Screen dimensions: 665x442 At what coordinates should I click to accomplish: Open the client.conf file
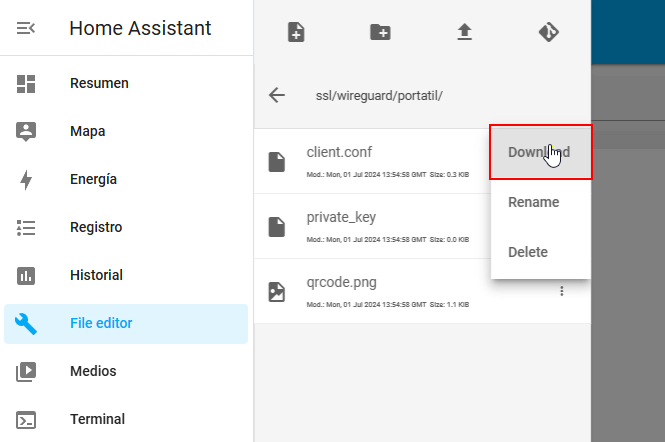[341, 153]
